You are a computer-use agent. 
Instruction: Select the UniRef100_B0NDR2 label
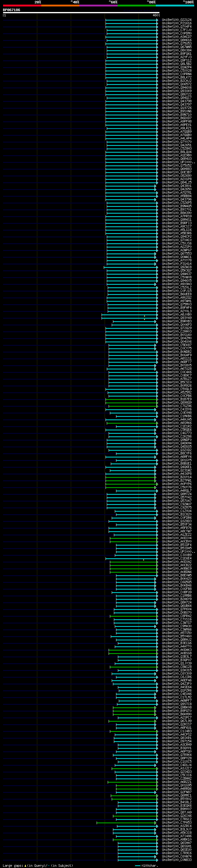coord(176,352)
